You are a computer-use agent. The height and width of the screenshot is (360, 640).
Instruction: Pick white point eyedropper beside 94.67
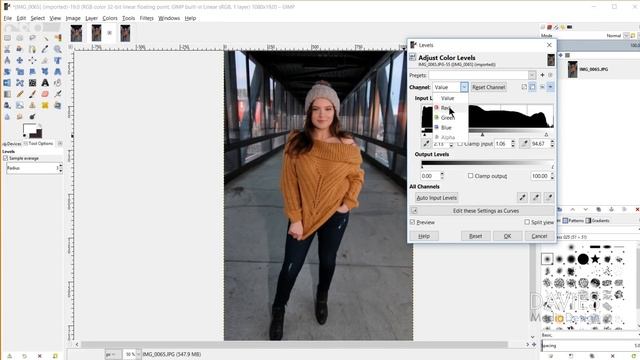click(525, 144)
